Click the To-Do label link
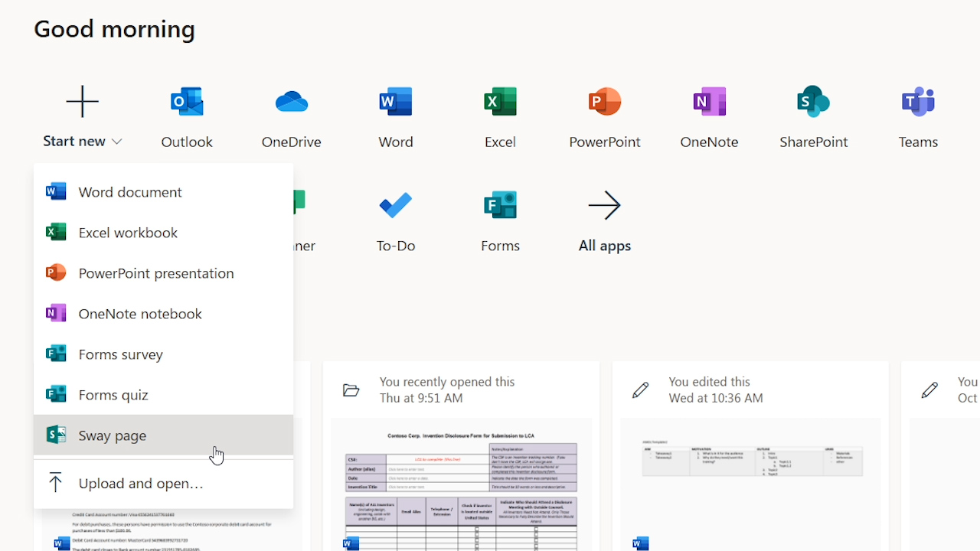This screenshot has height=551, width=980. [x=396, y=246]
